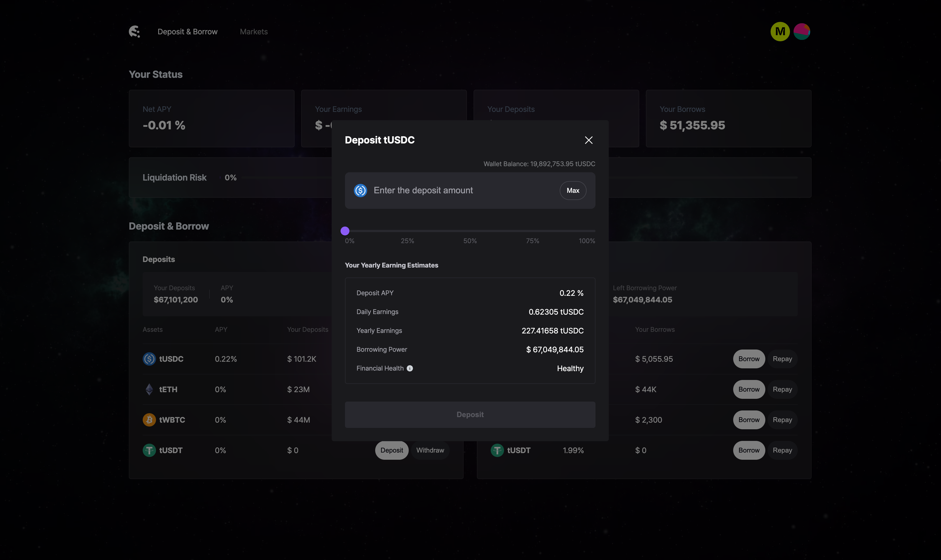Click the disabled Deposit submit button
Screen dimensions: 941x560
click(470, 415)
